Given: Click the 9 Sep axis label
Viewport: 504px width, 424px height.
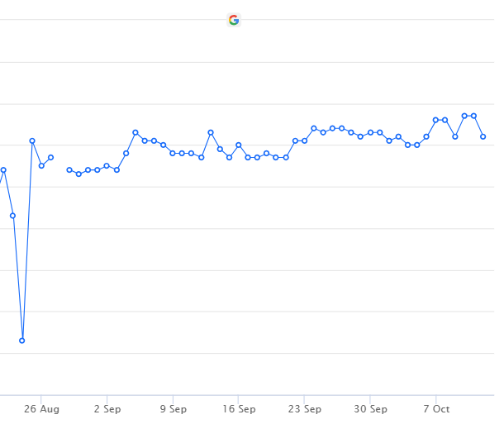Looking at the screenshot, I should pos(174,409).
